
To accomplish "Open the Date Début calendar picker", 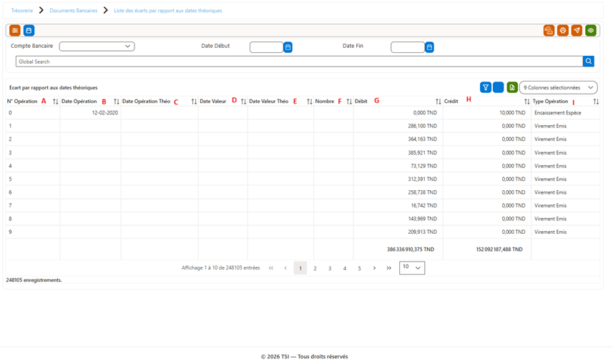I will 288,47.
